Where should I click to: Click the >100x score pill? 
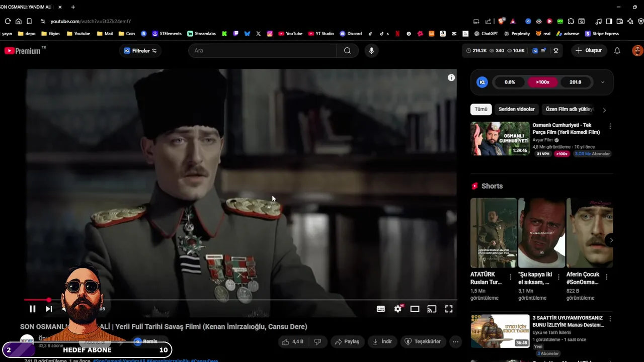click(x=542, y=82)
